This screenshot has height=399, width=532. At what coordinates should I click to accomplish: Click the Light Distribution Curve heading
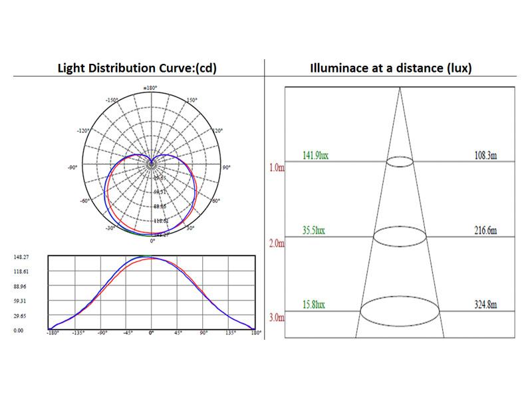click(138, 68)
